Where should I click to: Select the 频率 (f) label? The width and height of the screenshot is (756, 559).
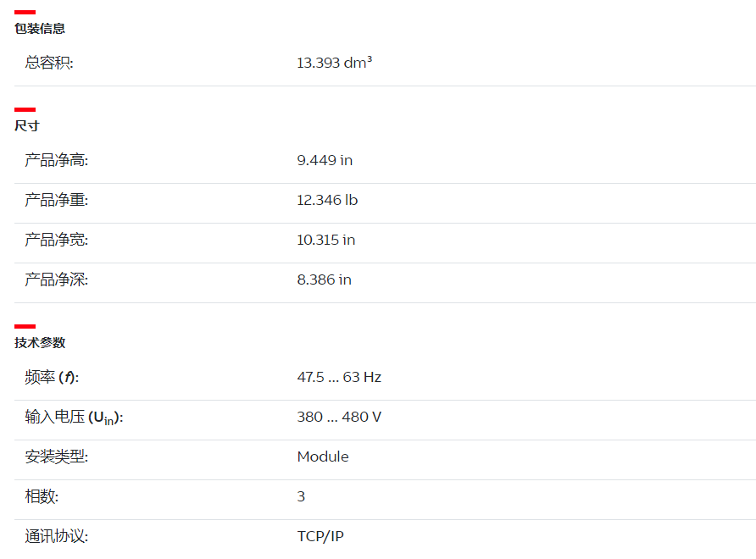(x=52, y=377)
